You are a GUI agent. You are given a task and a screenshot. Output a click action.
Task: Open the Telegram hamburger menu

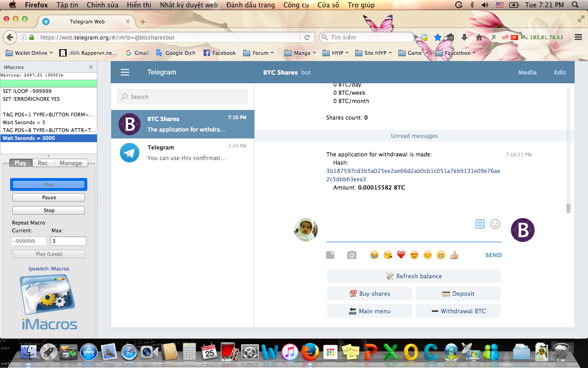[124, 72]
